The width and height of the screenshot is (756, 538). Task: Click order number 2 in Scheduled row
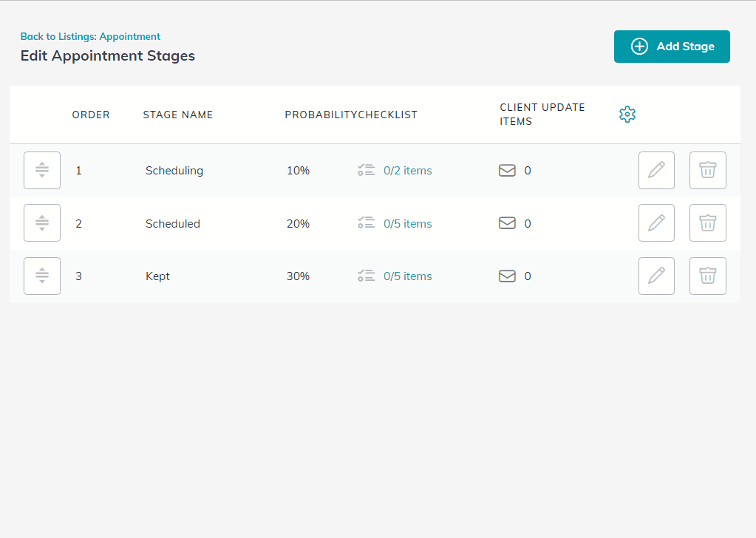[x=78, y=224]
